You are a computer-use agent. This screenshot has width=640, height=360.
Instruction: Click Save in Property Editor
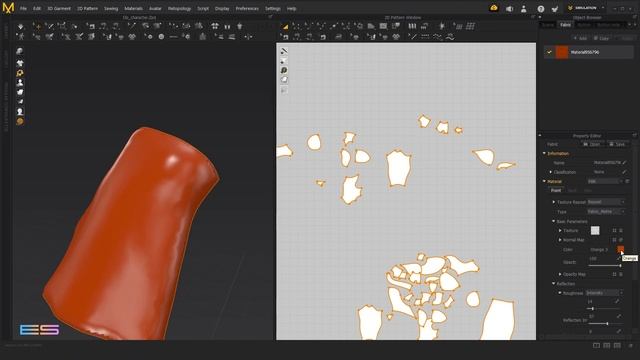[x=617, y=144]
